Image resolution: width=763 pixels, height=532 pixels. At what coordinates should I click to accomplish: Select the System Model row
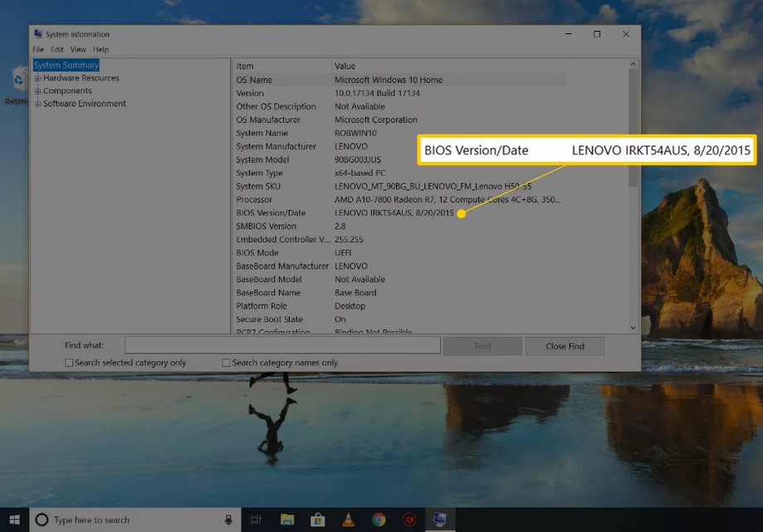point(325,159)
